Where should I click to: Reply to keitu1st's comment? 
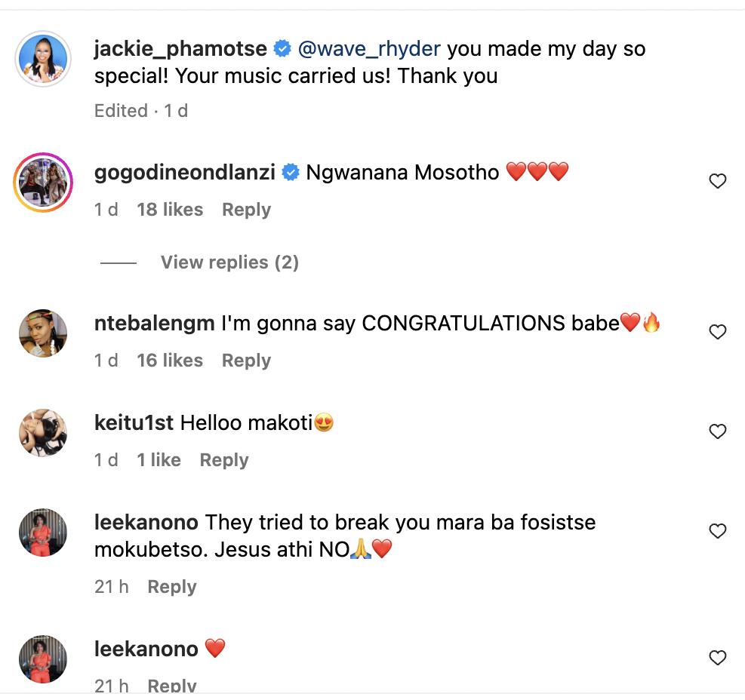point(224,460)
